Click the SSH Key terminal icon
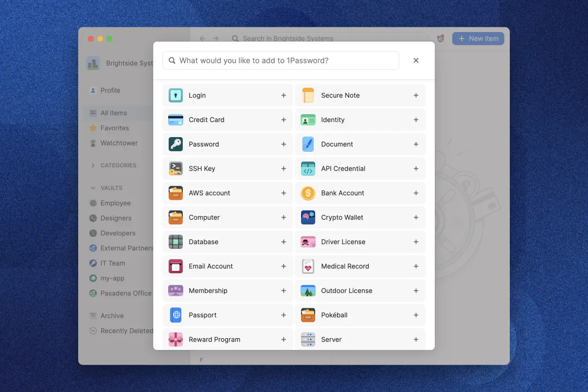The image size is (588, 392). pyautogui.click(x=176, y=169)
